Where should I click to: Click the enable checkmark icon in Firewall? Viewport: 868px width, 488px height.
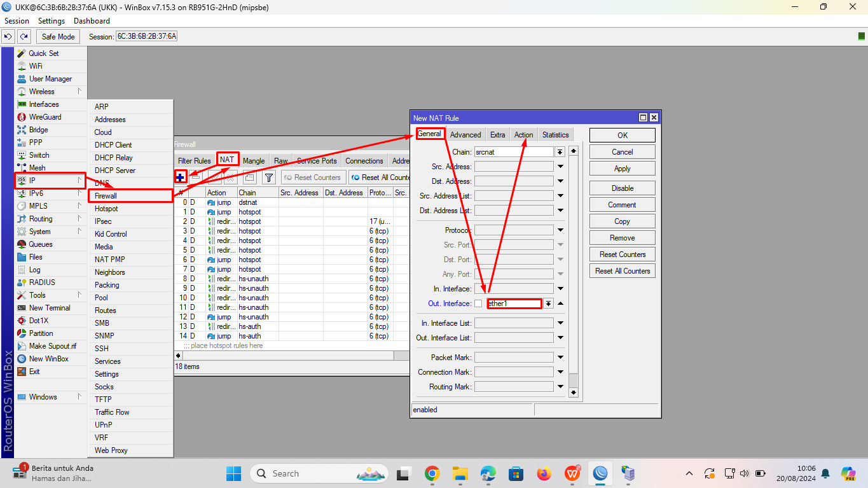(214, 178)
